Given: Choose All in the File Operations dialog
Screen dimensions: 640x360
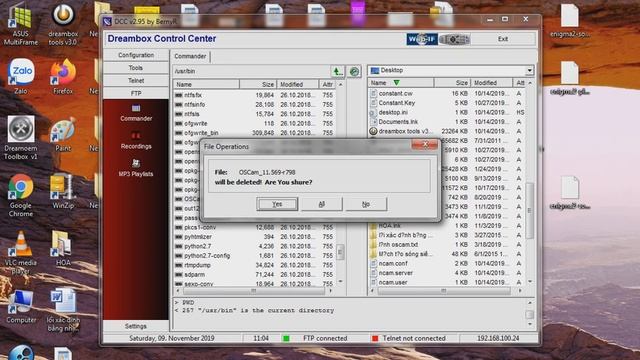Looking at the screenshot, I should tap(322, 204).
